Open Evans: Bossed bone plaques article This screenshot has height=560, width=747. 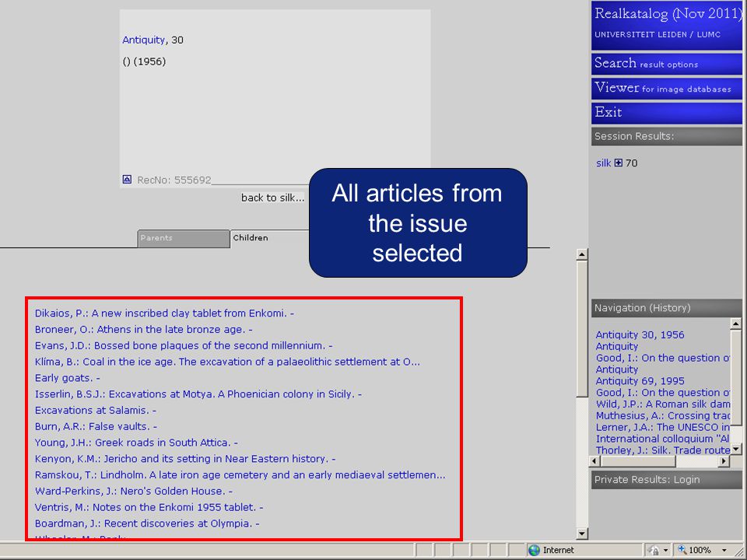[x=184, y=345]
